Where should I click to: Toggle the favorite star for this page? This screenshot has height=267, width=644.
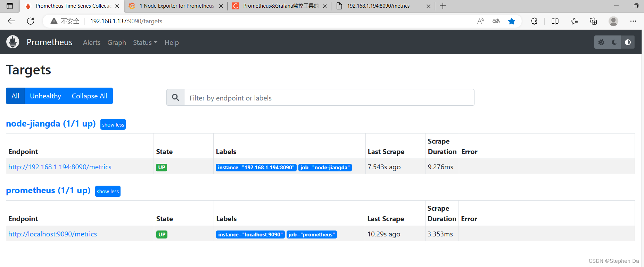point(512,21)
